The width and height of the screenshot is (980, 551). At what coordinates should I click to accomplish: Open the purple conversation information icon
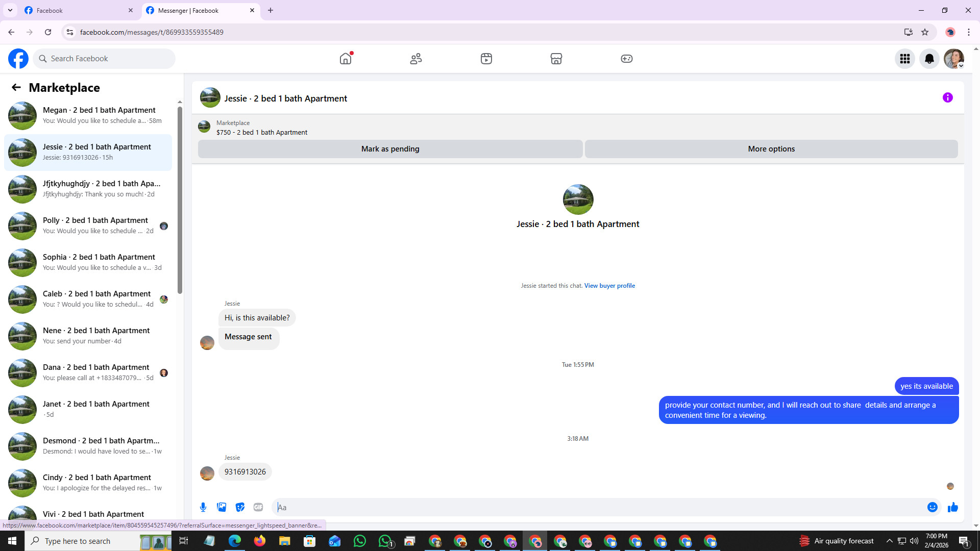tap(947, 97)
